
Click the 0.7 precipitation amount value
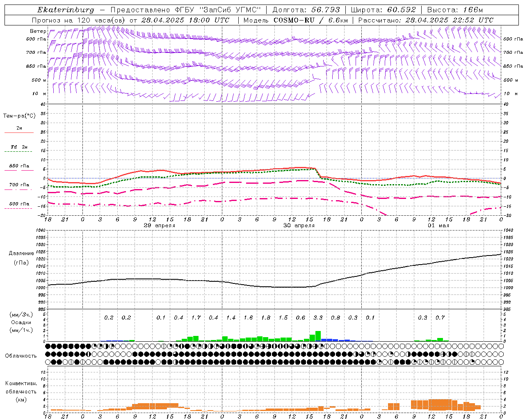pyautogui.click(x=440, y=317)
